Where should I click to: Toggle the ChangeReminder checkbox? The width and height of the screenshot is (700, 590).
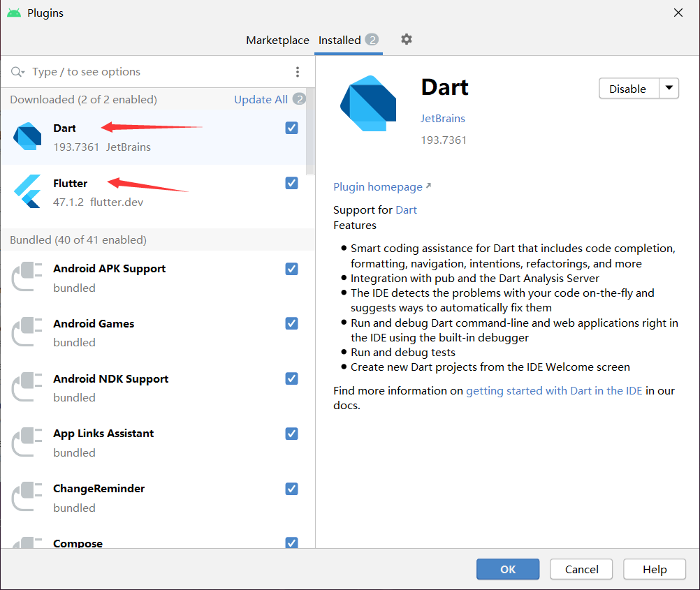click(x=291, y=489)
